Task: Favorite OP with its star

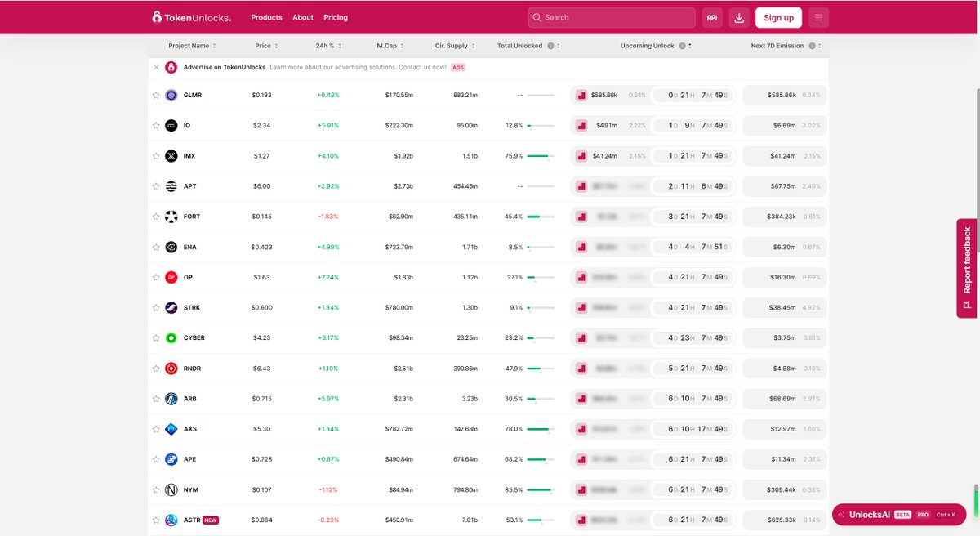Action: tap(156, 277)
